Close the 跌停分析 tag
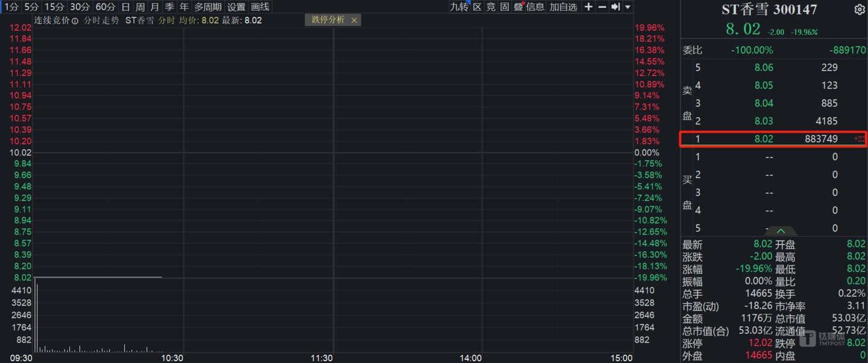868x363 pixels. click(x=354, y=21)
